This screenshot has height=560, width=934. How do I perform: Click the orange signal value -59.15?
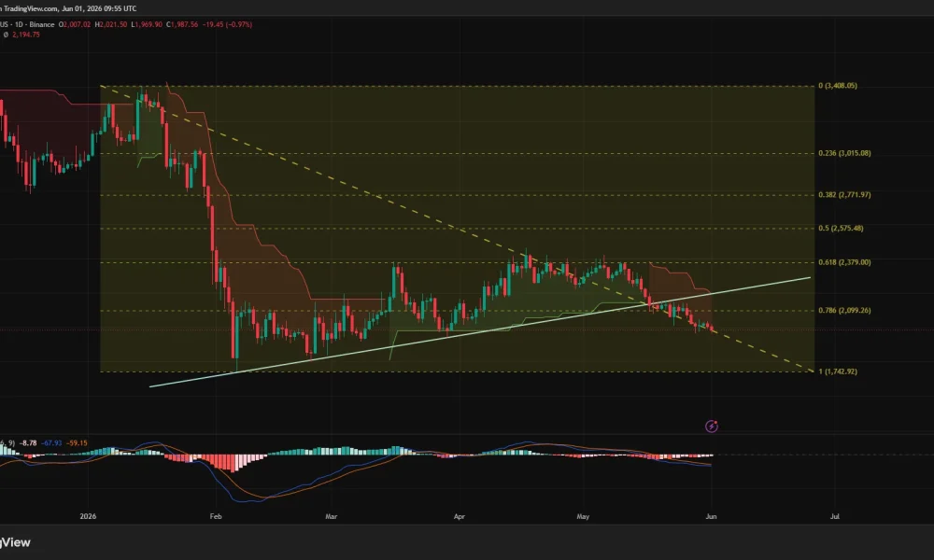pos(77,443)
